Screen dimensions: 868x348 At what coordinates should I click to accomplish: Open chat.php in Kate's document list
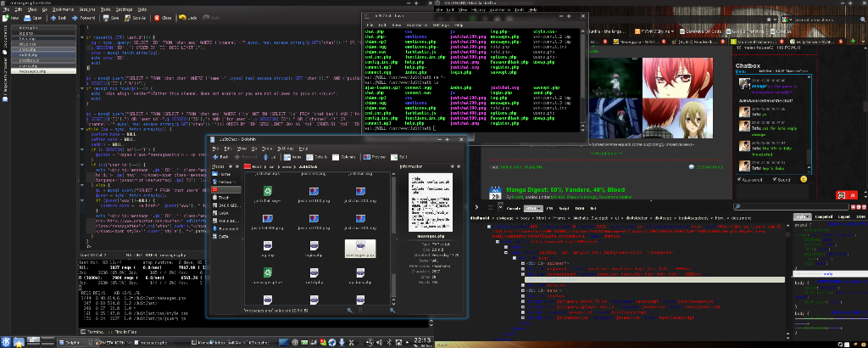pos(43,50)
